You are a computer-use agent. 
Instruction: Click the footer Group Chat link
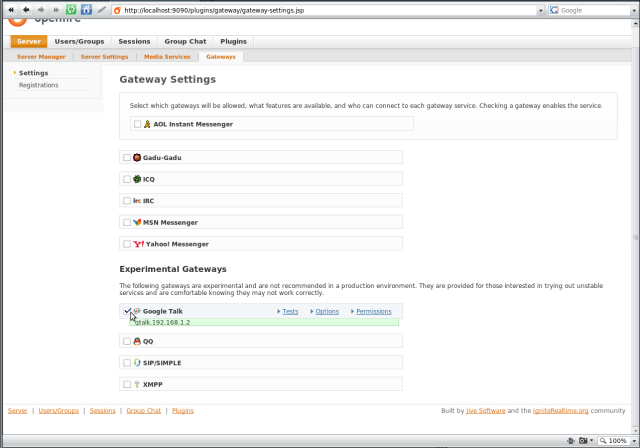click(x=144, y=410)
